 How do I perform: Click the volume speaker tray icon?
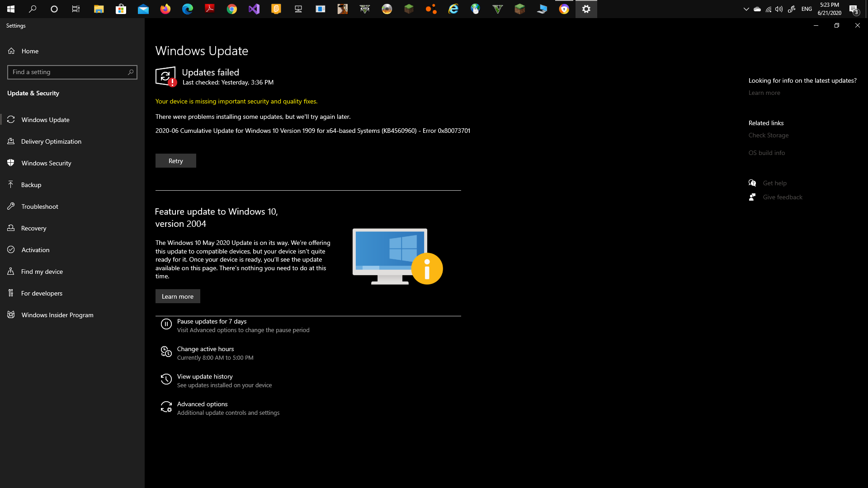click(778, 9)
